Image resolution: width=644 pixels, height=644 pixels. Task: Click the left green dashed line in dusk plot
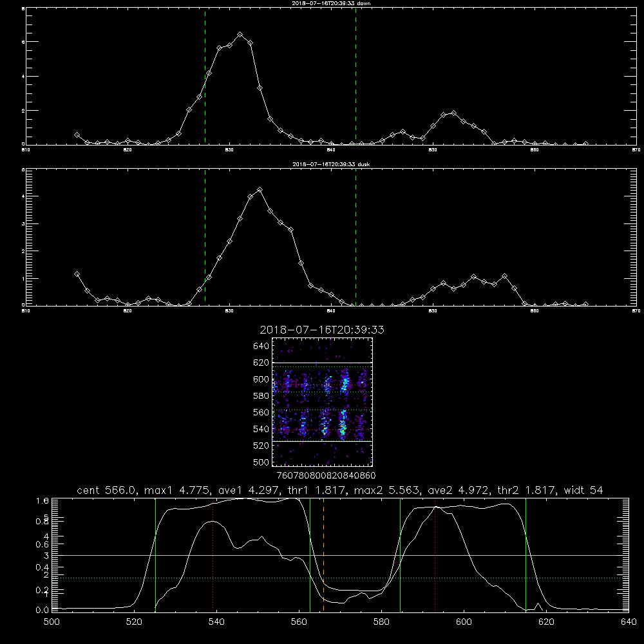tap(205, 238)
